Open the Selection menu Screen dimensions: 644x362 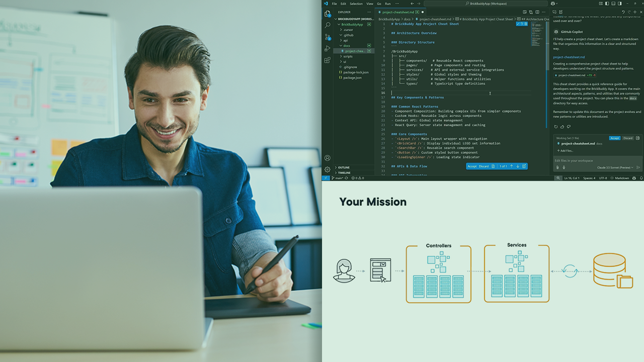(x=356, y=4)
